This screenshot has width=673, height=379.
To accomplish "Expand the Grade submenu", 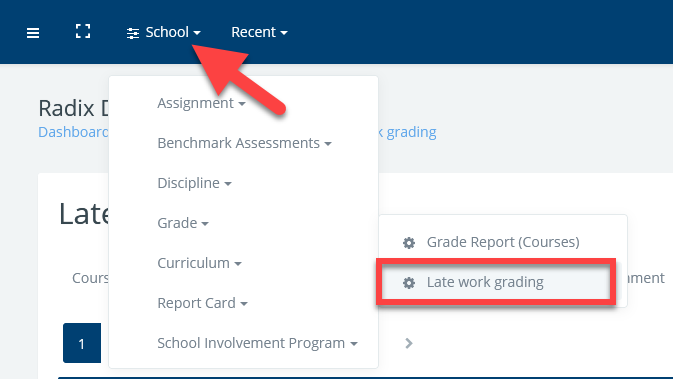I will [x=183, y=223].
